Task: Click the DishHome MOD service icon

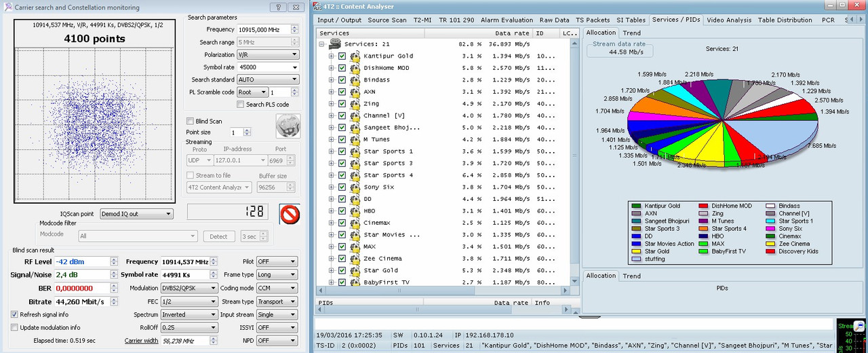Action: [355, 68]
